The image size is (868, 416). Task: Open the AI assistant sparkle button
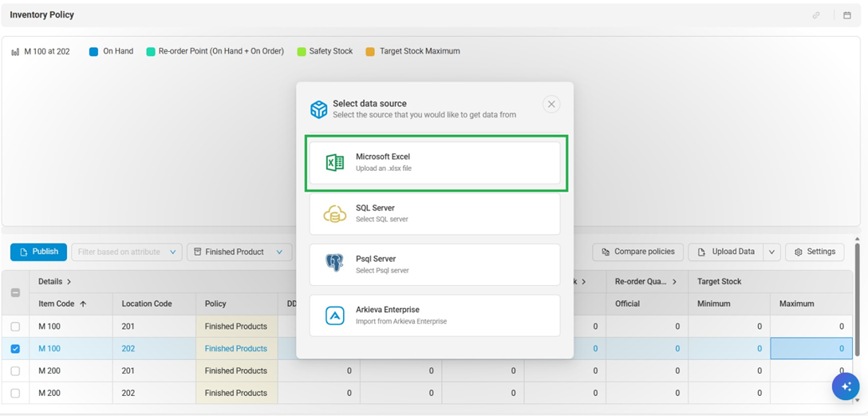click(846, 386)
